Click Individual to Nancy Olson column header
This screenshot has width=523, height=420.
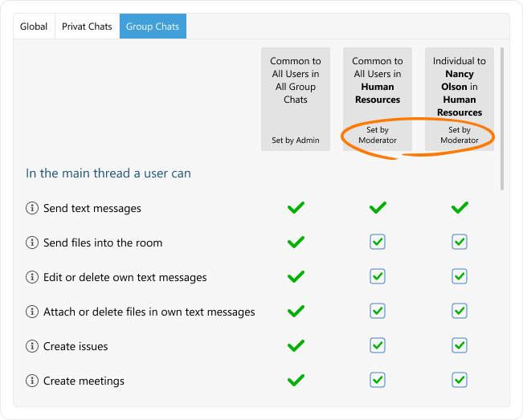(460, 99)
